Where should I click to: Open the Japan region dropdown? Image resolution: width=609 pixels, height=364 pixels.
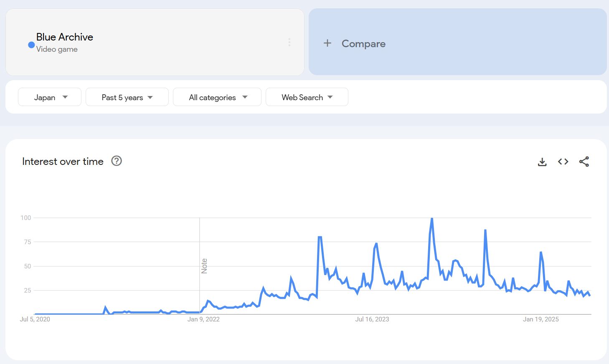(50, 97)
